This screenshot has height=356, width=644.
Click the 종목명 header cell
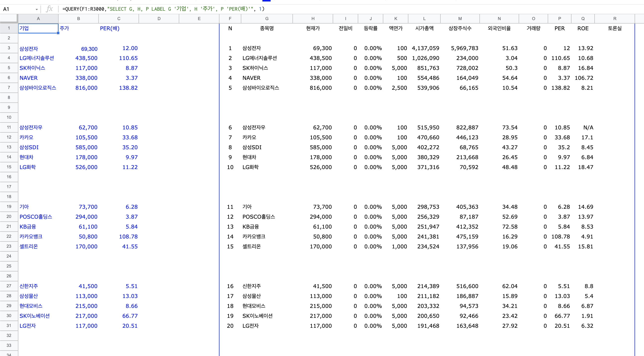click(267, 28)
